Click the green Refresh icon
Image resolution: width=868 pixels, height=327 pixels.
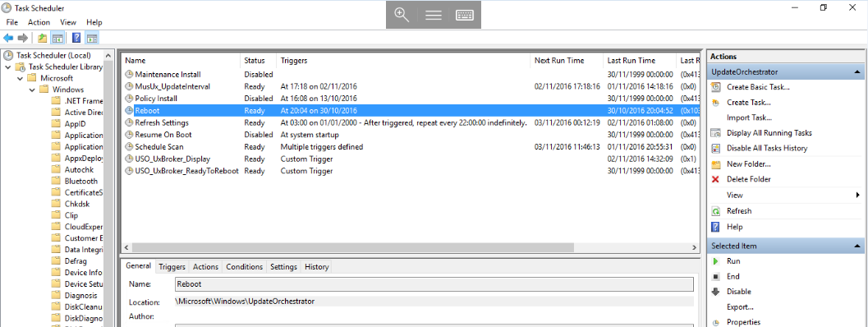(x=716, y=211)
